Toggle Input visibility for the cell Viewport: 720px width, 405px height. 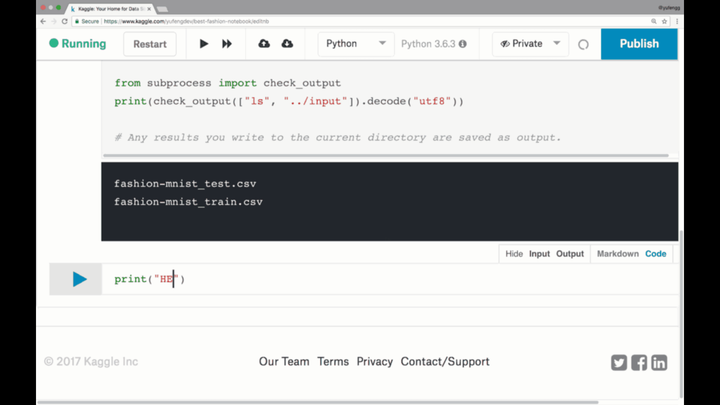click(539, 253)
